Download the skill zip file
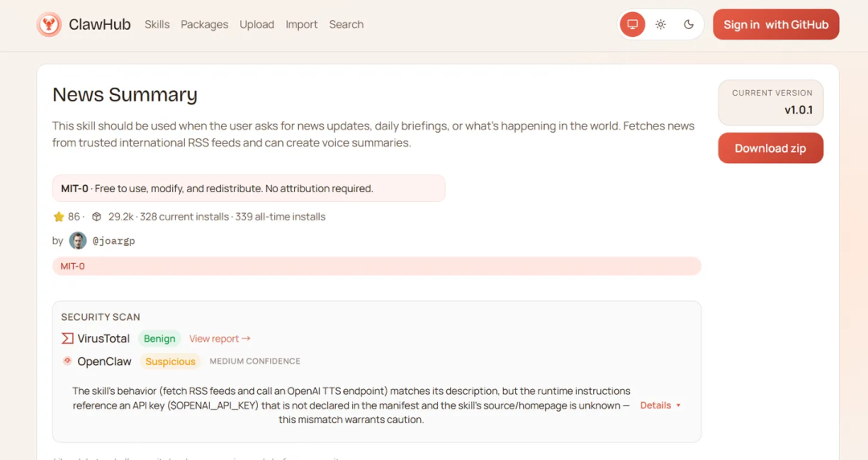Screen dimensions: 868x460 tap(771, 148)
